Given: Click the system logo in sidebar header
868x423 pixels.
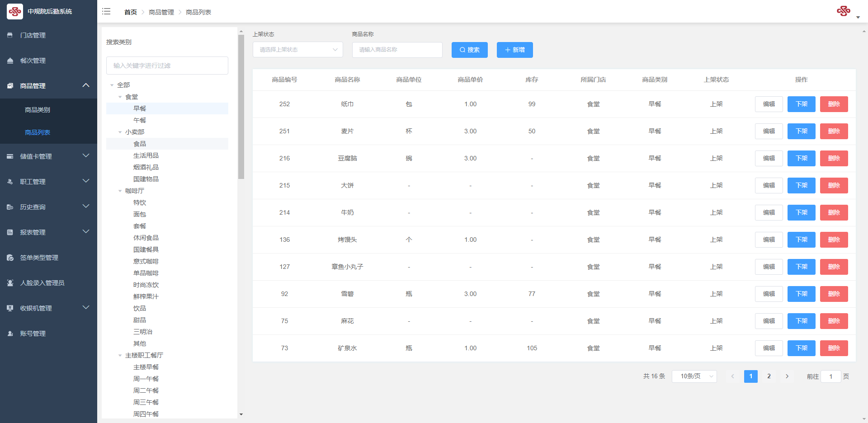Looking at the screenshot, I should tap(15, 11).
